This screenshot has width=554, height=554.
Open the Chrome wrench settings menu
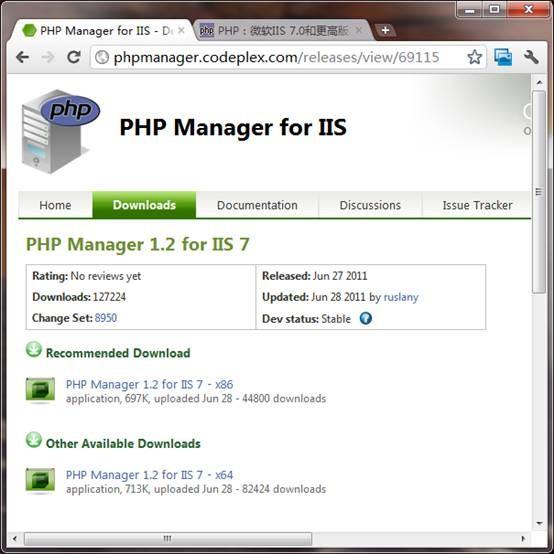tap(531, 57)
